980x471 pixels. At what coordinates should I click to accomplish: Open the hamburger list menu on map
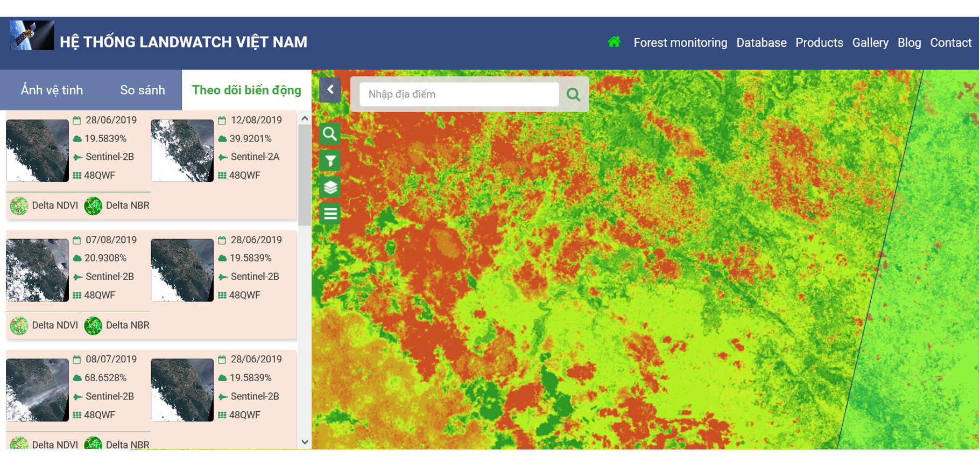click(330, 214)
